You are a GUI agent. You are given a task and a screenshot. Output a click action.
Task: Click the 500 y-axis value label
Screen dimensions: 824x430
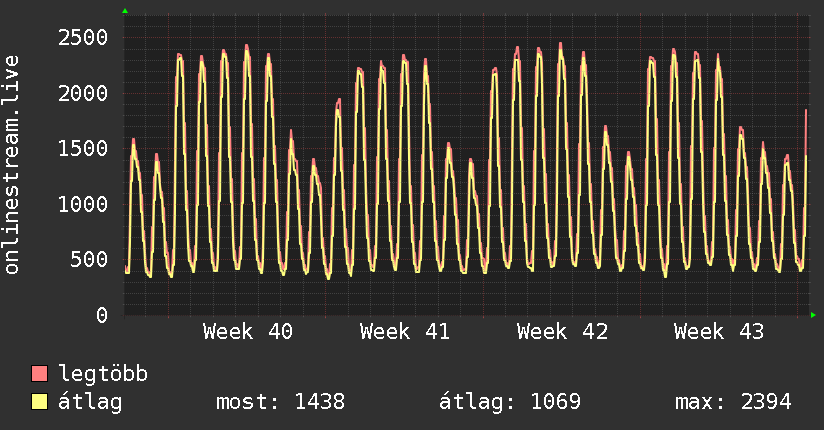click(89, 260)
